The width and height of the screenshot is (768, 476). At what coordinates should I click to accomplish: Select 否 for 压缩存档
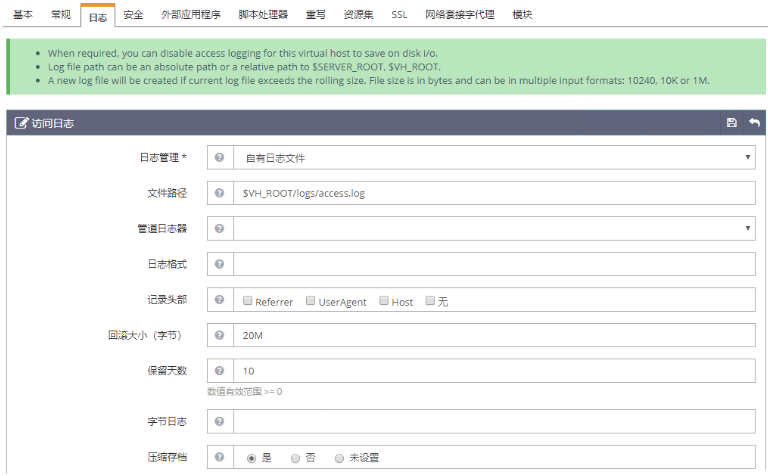pos(295,458)
